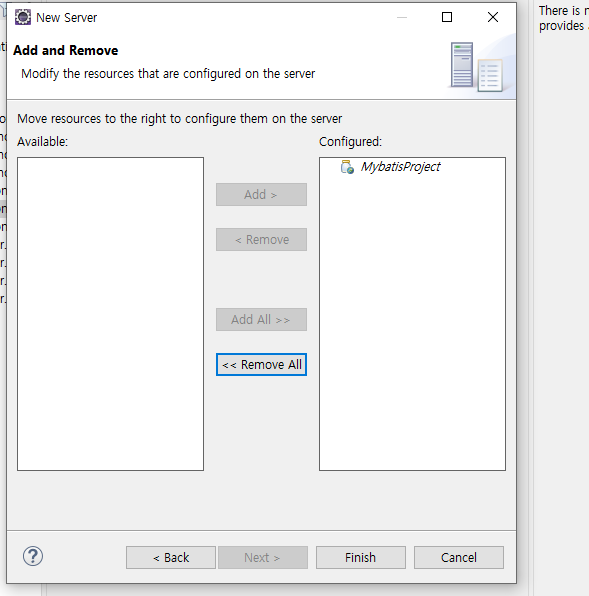
Task: Click the Add All >> button
Action: tap(261, 319)
